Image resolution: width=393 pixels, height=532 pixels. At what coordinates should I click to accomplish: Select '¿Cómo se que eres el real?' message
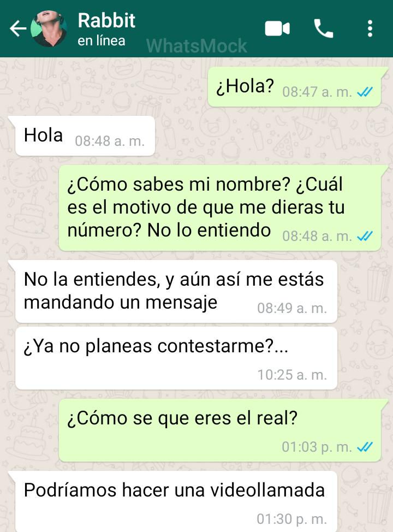tap(220, 430)
